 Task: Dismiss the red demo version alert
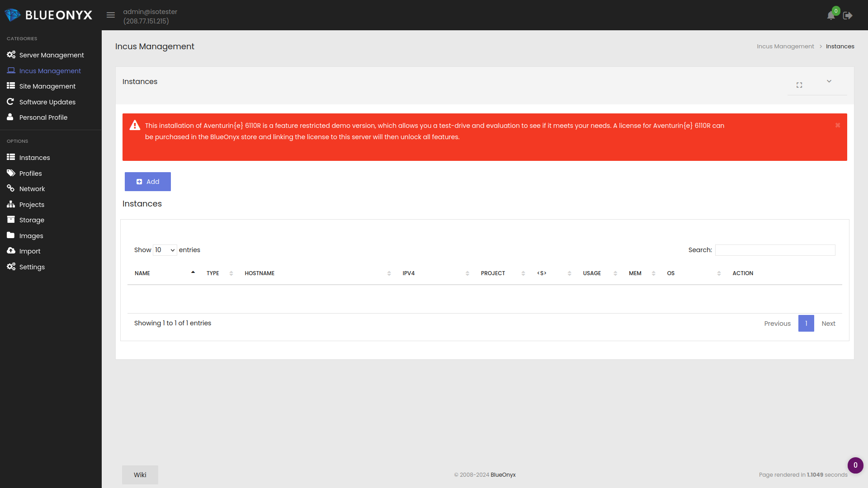click(838, 125)
